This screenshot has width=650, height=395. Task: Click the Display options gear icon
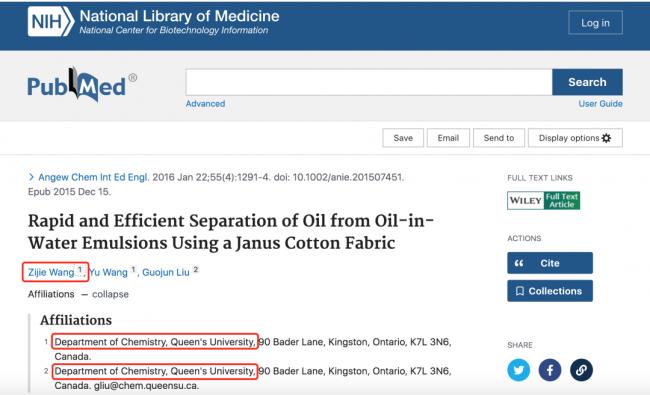coord(606,138)
